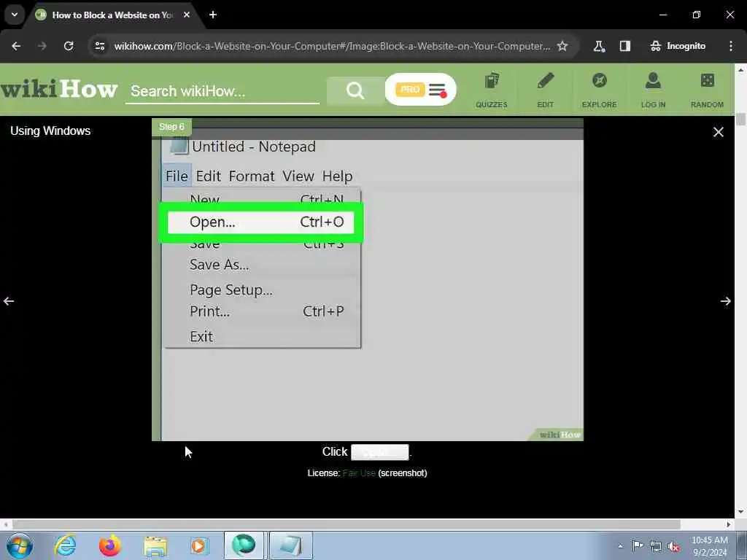Screen dimensions: 747x560
Task: Open the tab search dropdown arrow
Action: (15, 15)
